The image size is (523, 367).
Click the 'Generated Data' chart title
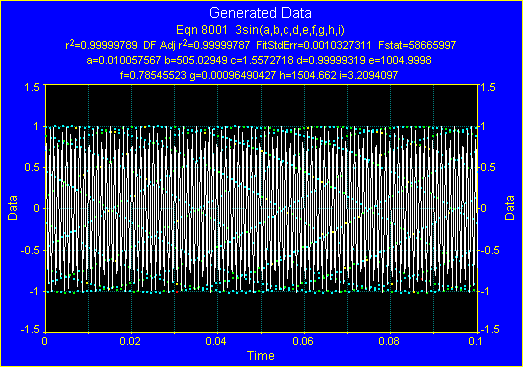coord(260,13)
